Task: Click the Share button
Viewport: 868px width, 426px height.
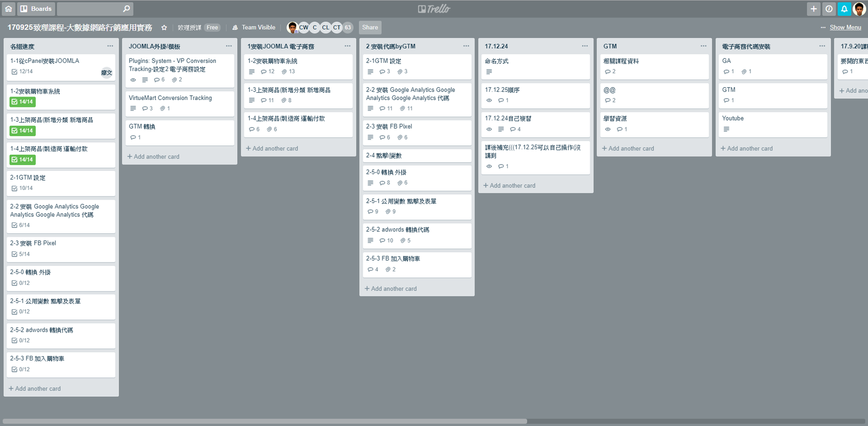Action: [x=370, y=28]
